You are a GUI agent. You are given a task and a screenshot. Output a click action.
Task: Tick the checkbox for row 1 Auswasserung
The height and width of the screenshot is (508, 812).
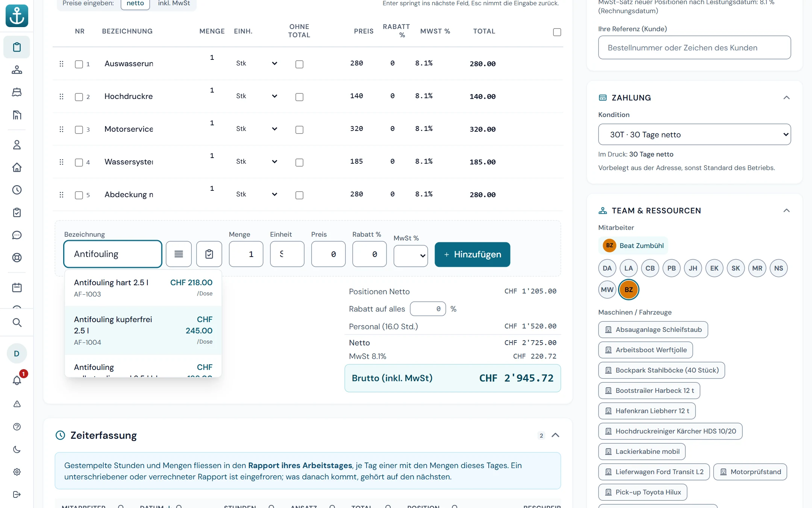click(x=79, y=64)
